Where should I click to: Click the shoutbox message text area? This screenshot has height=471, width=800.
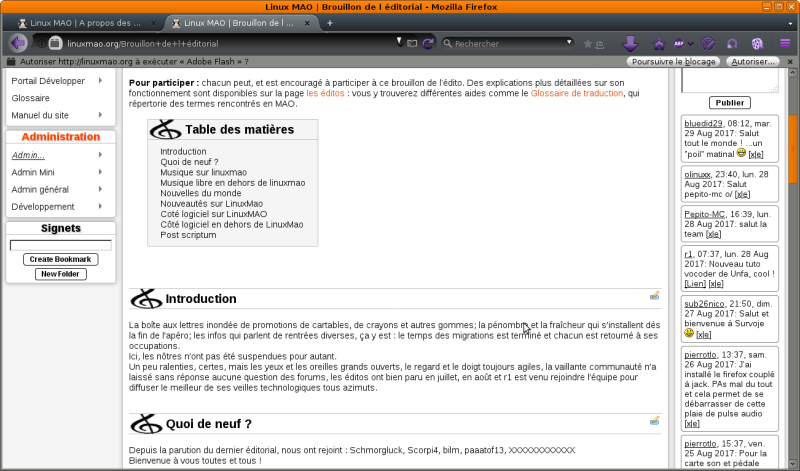click(730, 81)
